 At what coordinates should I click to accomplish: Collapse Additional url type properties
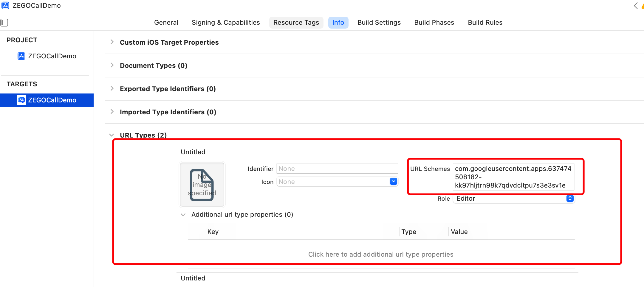(183, 215)
